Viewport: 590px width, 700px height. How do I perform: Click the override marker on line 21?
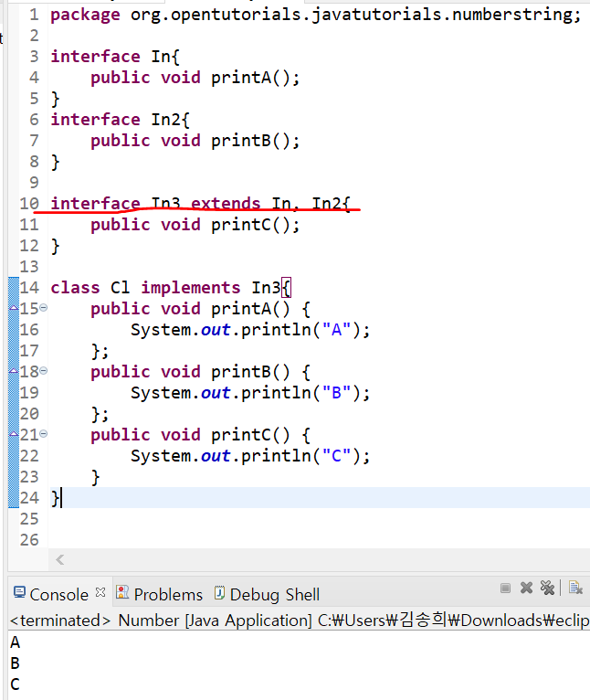click(14, 434)
